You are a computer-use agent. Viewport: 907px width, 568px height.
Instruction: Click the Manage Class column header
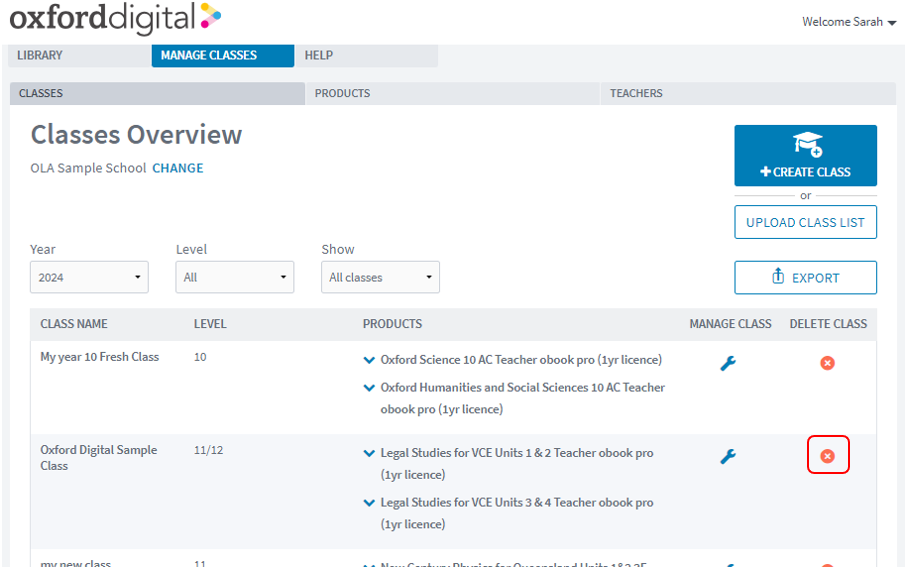[730, 324]
